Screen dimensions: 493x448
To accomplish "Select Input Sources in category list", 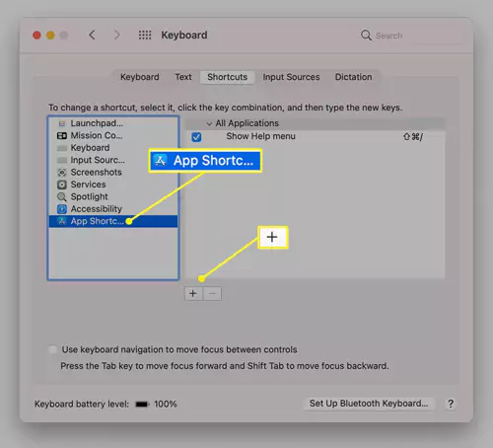I will 113,160.
